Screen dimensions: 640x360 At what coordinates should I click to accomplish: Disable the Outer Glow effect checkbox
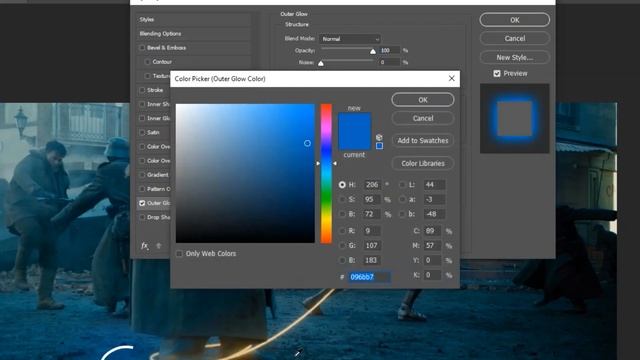click(142, 203)
